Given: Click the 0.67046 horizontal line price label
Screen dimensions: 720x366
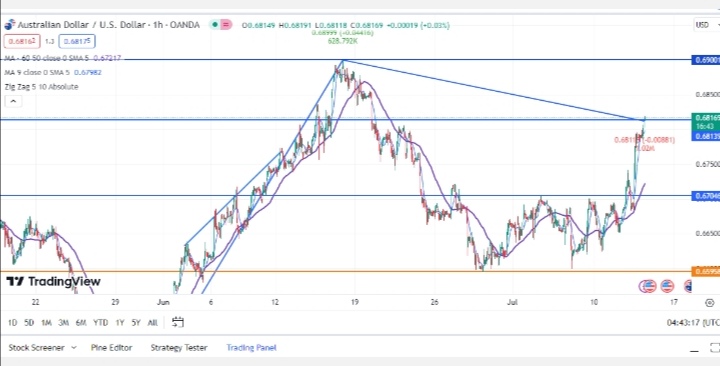Looking at the screenshot, I should click(x=706, y=196).
